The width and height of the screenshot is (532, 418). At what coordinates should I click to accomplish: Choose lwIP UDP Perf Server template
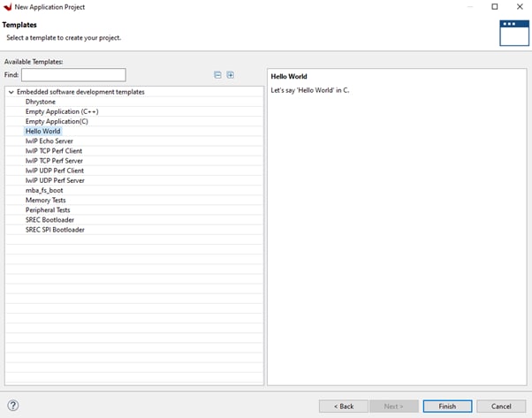55,180
